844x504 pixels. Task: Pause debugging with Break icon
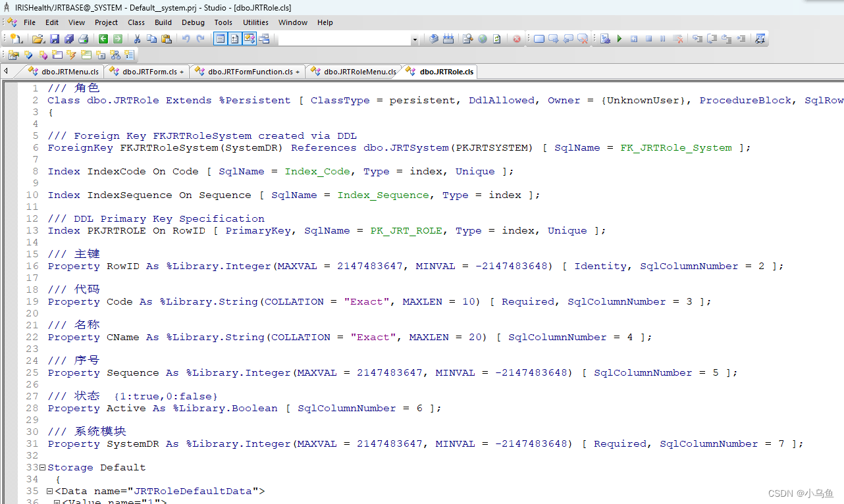click(663, 39)
